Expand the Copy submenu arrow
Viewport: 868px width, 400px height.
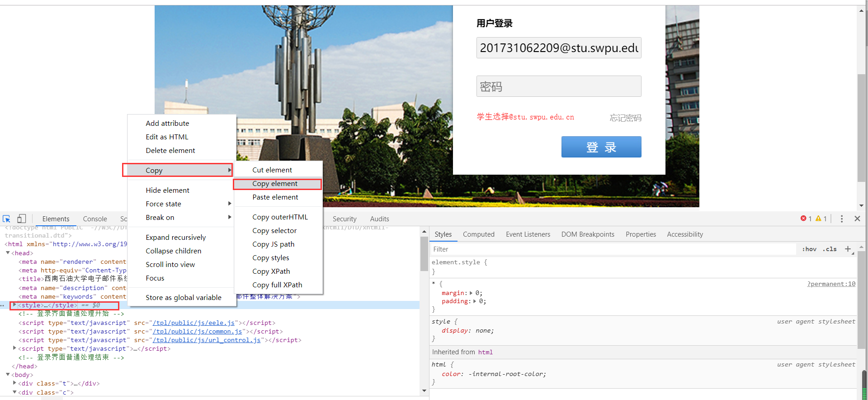tap(230, 170)
